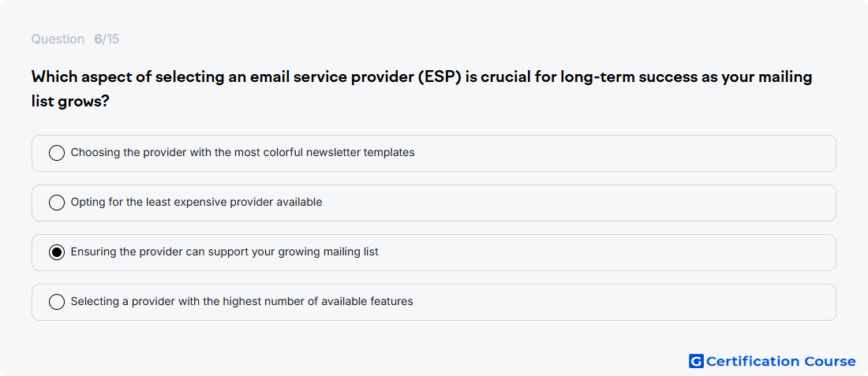Select the colorful newsletter templates radio button

coord(57,153)
